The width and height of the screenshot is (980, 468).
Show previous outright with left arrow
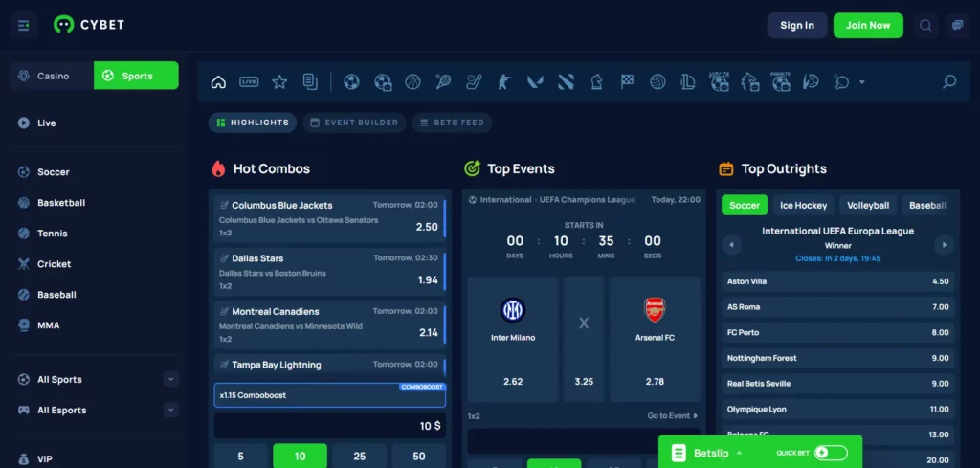(x=731, y=245)
